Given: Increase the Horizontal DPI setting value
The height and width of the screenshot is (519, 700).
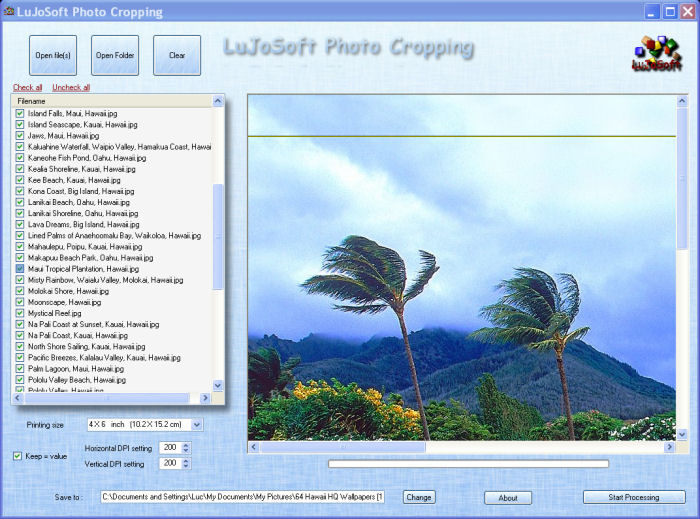Looking at the screenshot, I should point(186,445).
